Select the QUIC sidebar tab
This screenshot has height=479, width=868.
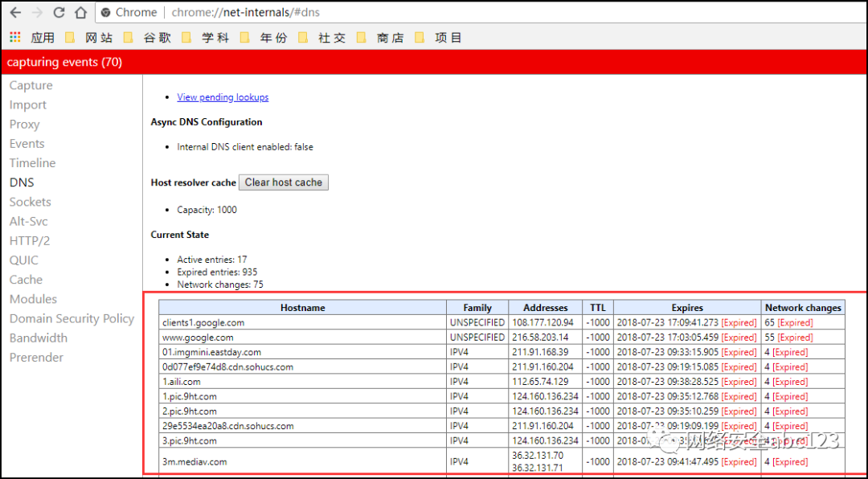(24, 260)
